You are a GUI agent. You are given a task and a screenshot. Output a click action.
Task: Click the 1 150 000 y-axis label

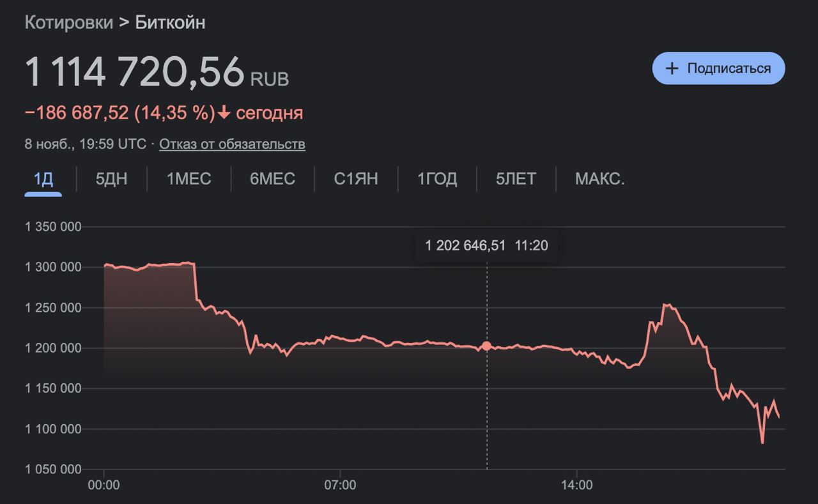tap(54, 388)
